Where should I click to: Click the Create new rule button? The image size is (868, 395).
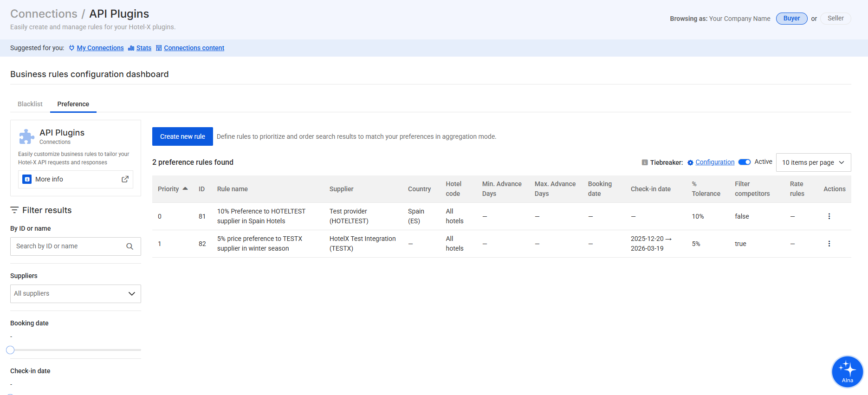click(182, 136)
